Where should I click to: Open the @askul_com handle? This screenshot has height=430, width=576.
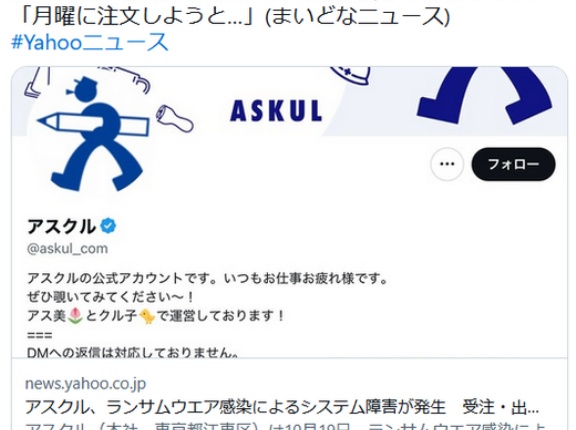(x=67, y=249)
